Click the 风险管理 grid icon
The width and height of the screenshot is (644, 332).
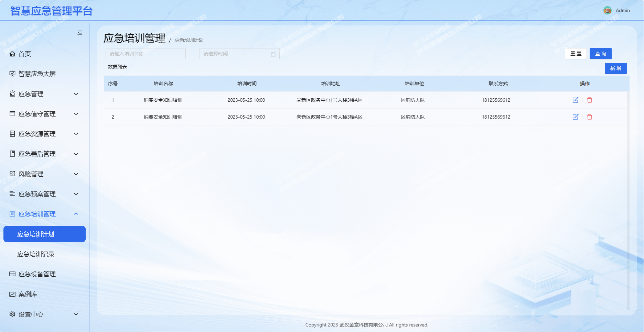pyautogui.click(x=12, y=174)
